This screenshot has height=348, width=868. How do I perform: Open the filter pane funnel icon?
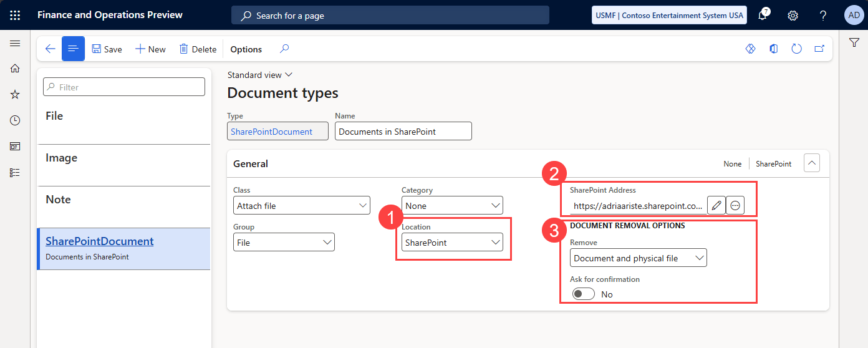pyautogui.click(x=854, y=42)
